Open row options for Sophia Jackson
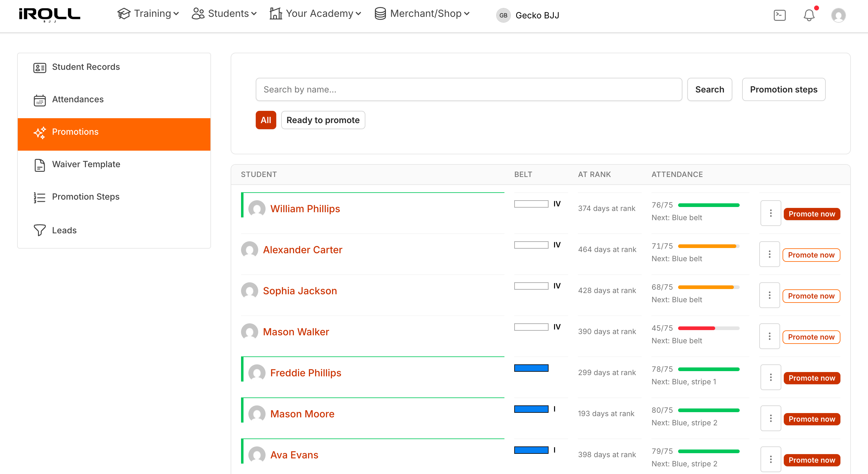Screen dimensions: 868x474 coord(769,295)
